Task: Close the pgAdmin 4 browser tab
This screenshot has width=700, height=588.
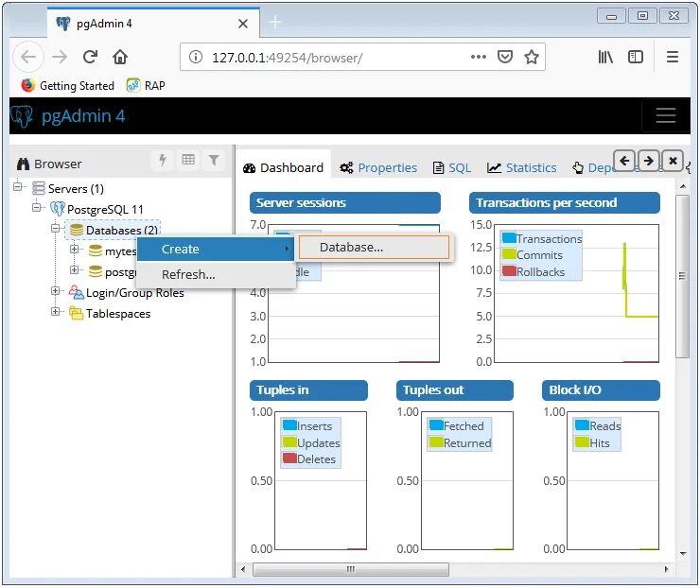Action: point(243,24)
